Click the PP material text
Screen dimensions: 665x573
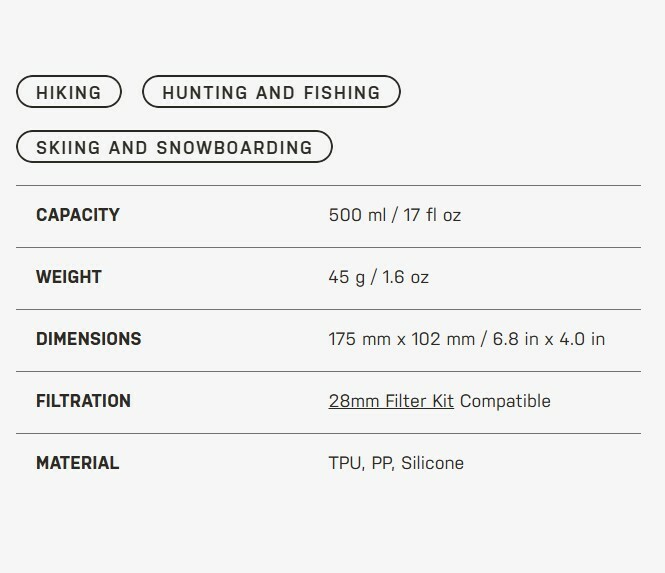pyautogui.click(x=382, y=463)
